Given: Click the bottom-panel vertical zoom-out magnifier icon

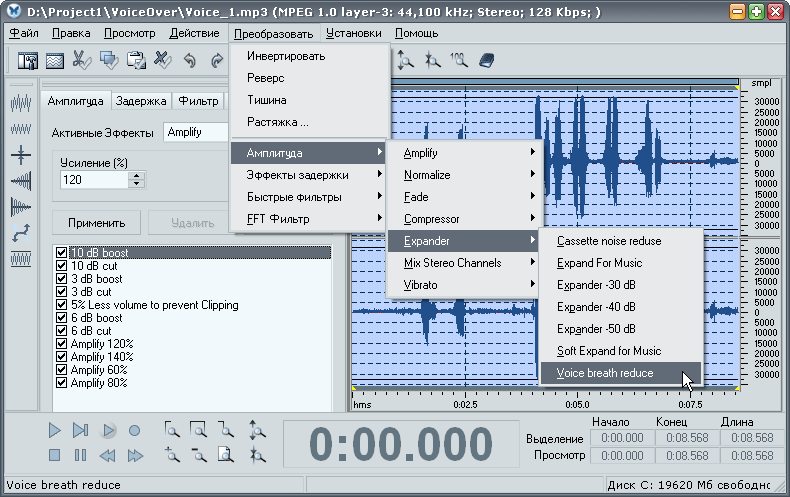Looking at the screenshot, I should [x=257, y=455].
